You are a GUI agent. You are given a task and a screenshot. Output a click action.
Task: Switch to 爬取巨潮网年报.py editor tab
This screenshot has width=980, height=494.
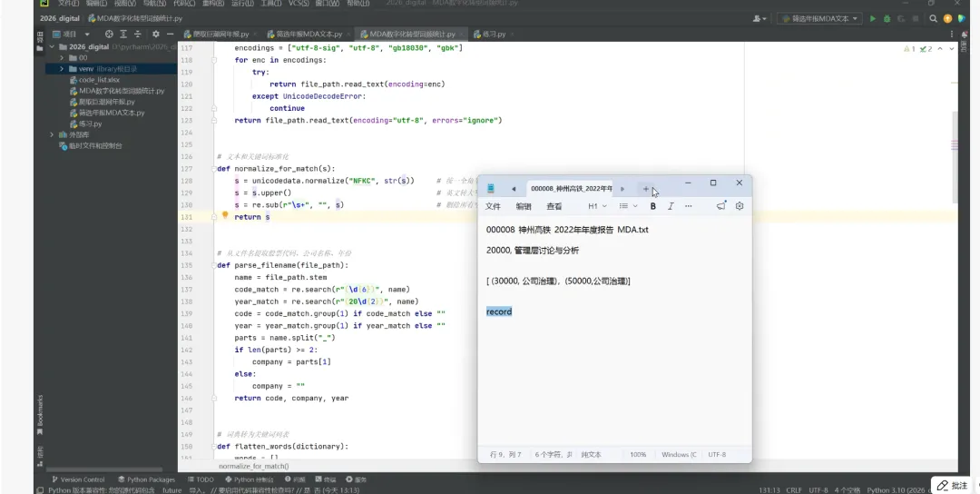[x=216, y=34]
